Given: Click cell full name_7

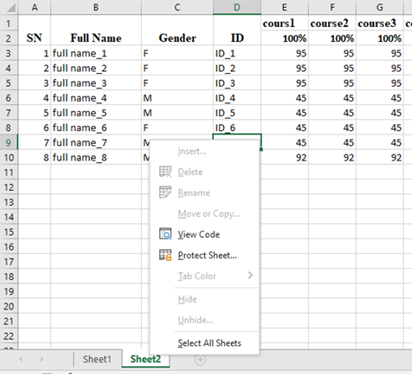Looking at the screenshot, I should tap(96, 143).
